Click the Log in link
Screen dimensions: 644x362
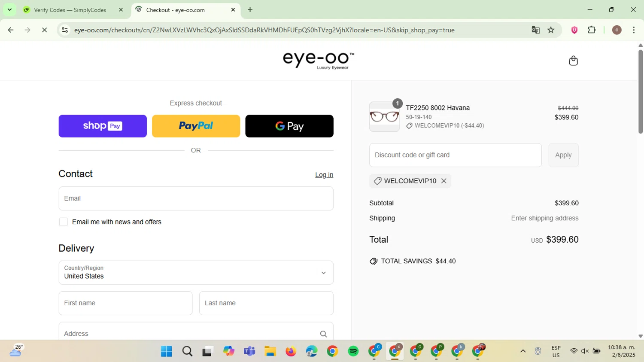pos(324,175)
